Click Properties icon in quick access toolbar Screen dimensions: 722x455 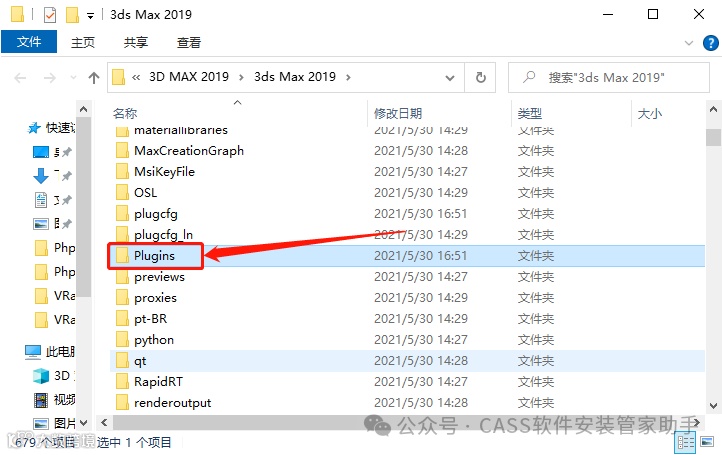pos(50,15)
